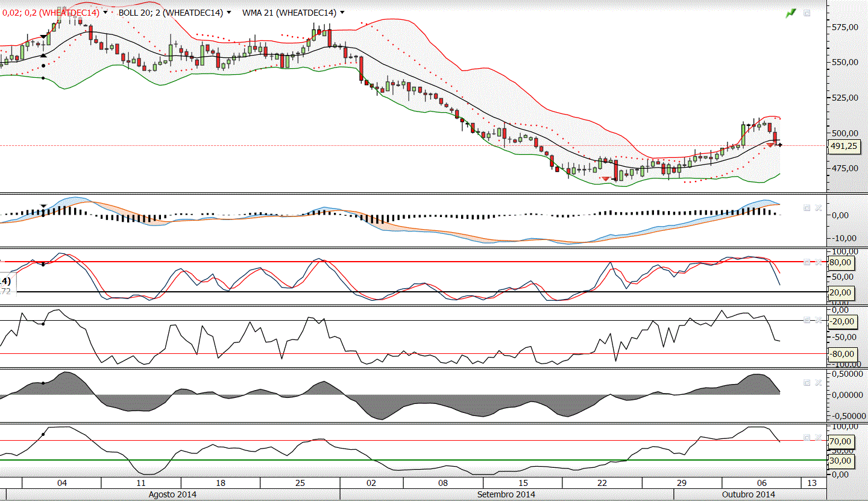The image size is (868, 501).
Task: Close the bottom indicator pane with 70/30 levels
Action: [x=818, y=437]
